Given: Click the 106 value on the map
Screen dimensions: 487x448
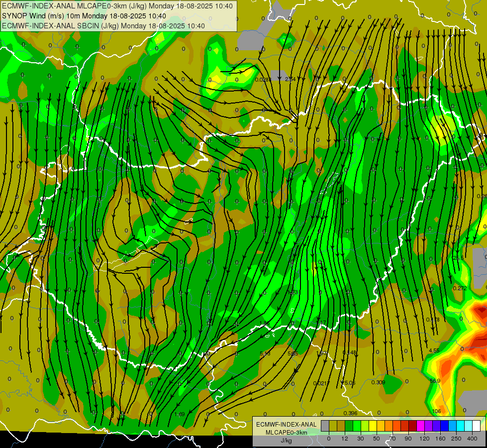Looking at the screenshot, I should click(x=436, y=411).
